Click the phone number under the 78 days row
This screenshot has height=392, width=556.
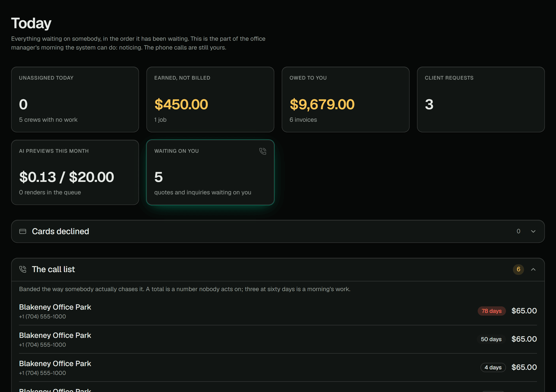pos(43,317)
